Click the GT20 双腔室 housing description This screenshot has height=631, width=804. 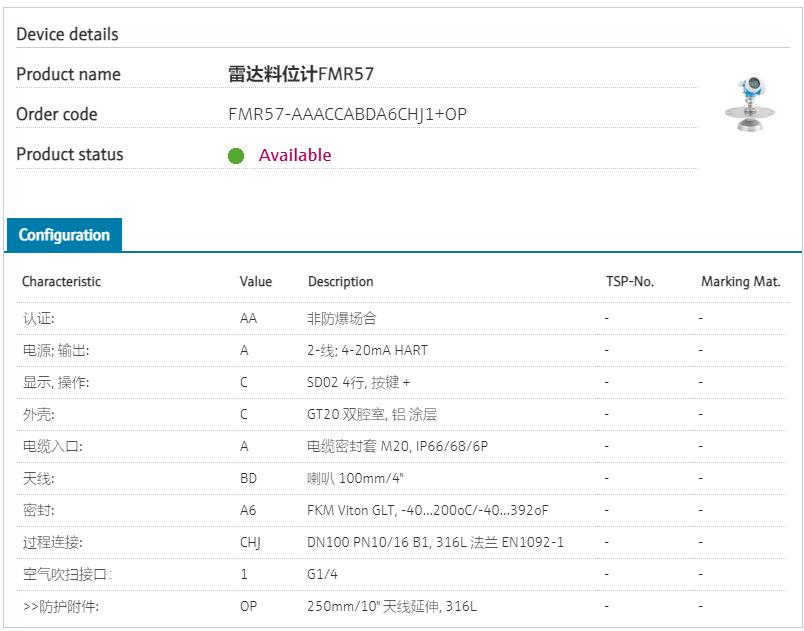click(x=372, y=414)
